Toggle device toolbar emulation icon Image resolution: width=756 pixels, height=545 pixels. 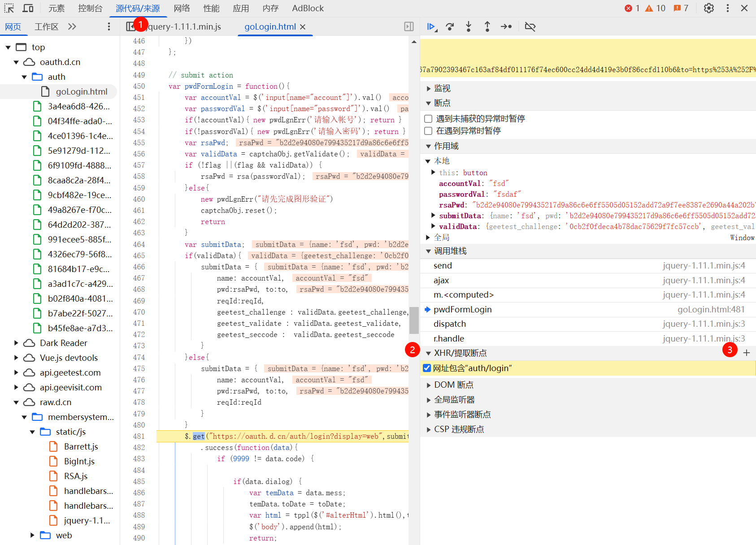coord(28,8)
